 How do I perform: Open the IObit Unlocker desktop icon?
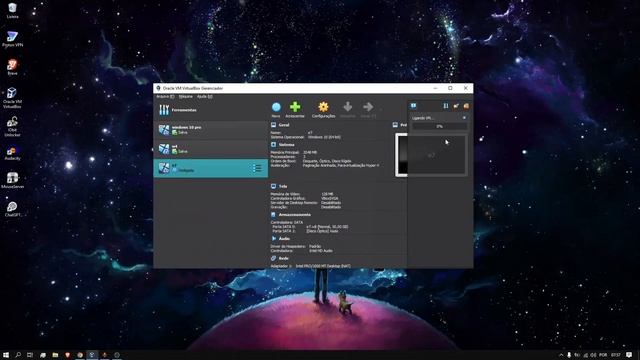point(12,126)
